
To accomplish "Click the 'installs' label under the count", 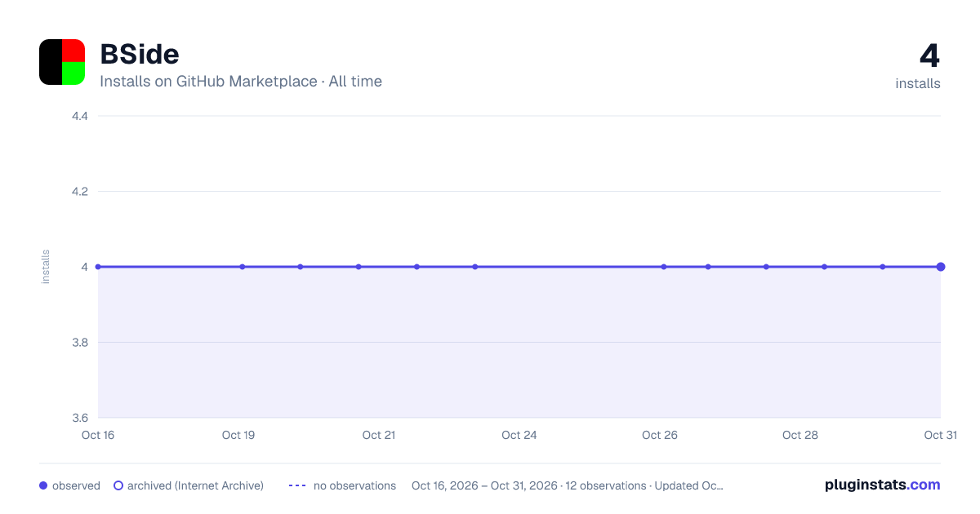I will pyautogui.click(x=918, y=83).
